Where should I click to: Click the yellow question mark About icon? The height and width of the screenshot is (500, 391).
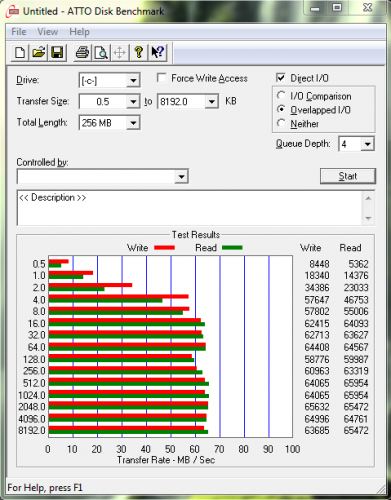(139, 53)
